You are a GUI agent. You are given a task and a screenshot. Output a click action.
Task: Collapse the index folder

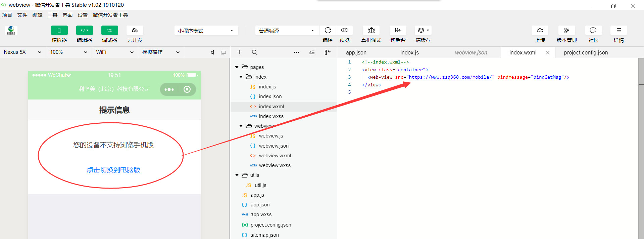tap(241, 77)
